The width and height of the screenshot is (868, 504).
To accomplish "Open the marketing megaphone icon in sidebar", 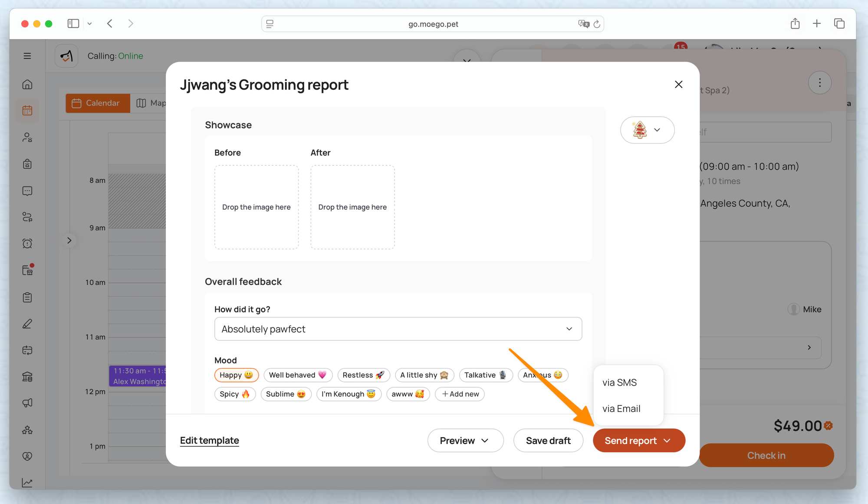I will pos(27,403).
